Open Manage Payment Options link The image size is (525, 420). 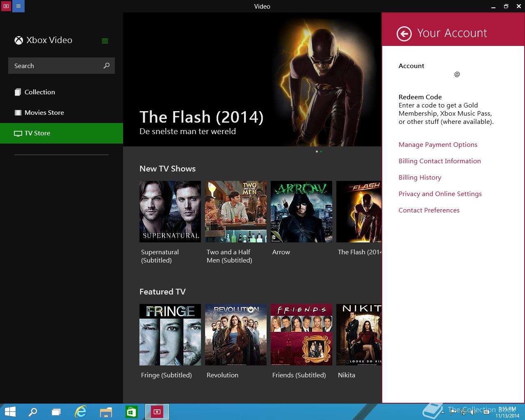pyautogui.click(x=438, y=144)
